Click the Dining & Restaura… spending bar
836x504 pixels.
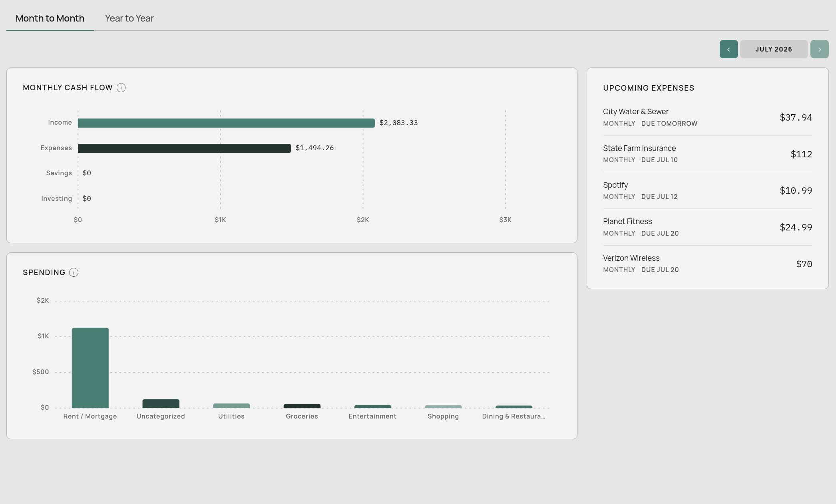click(x=514, y=407)
